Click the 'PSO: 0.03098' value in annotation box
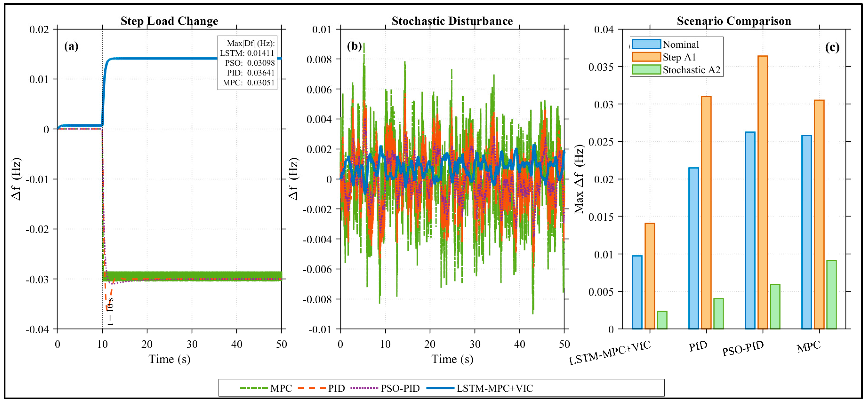This screenshot has height=404, width=868. (x=250, y=63)
